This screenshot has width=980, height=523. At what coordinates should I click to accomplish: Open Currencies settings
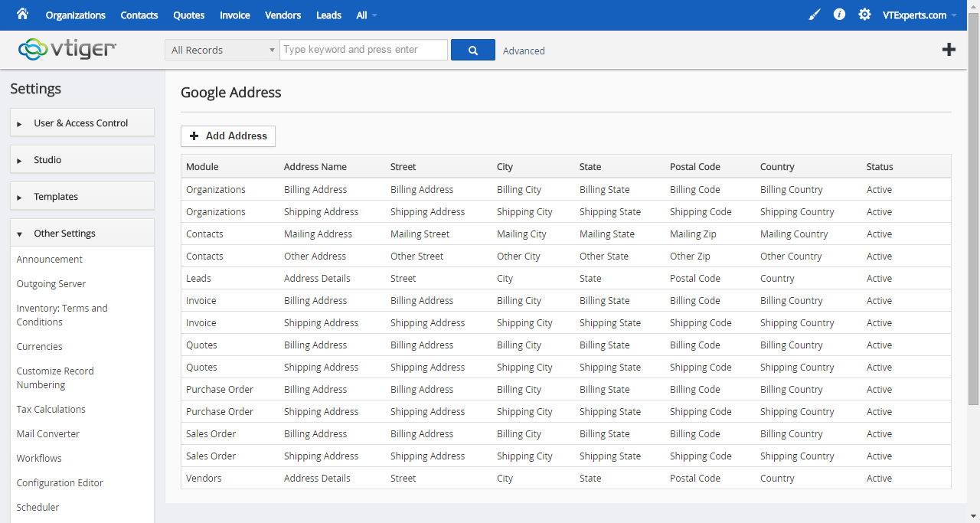point(40,346)
